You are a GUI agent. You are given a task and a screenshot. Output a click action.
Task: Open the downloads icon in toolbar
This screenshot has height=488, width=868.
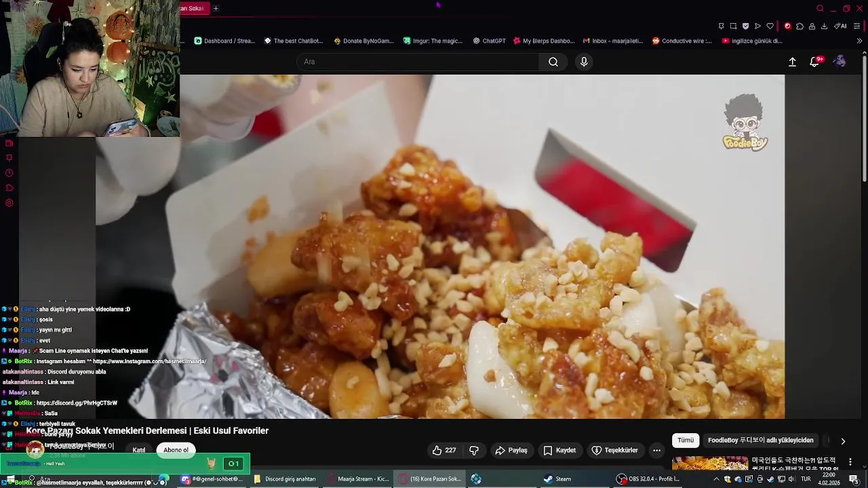coord(824,26)
